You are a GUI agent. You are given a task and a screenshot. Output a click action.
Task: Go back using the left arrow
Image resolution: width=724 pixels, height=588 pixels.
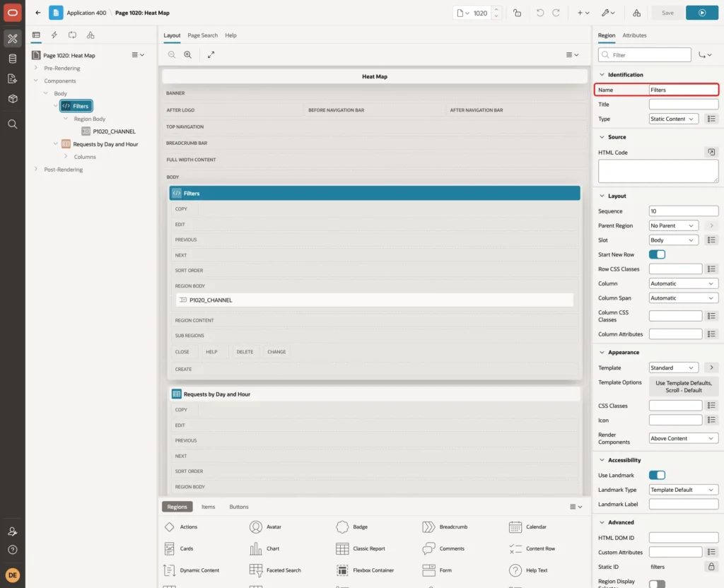point(38,13)
